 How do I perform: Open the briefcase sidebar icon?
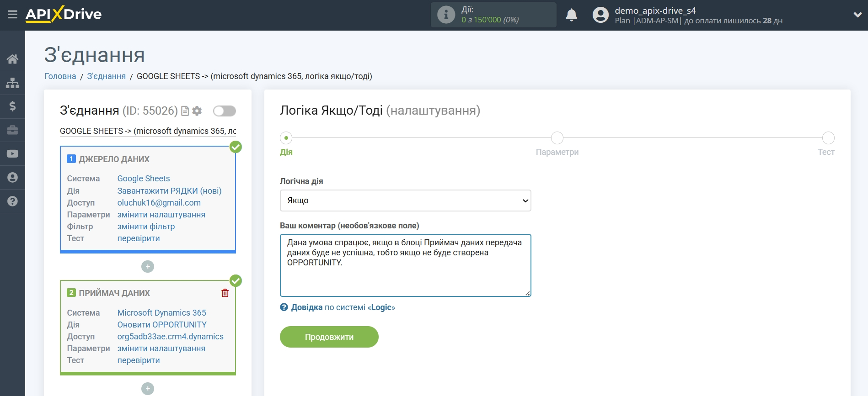pos(12,130)
